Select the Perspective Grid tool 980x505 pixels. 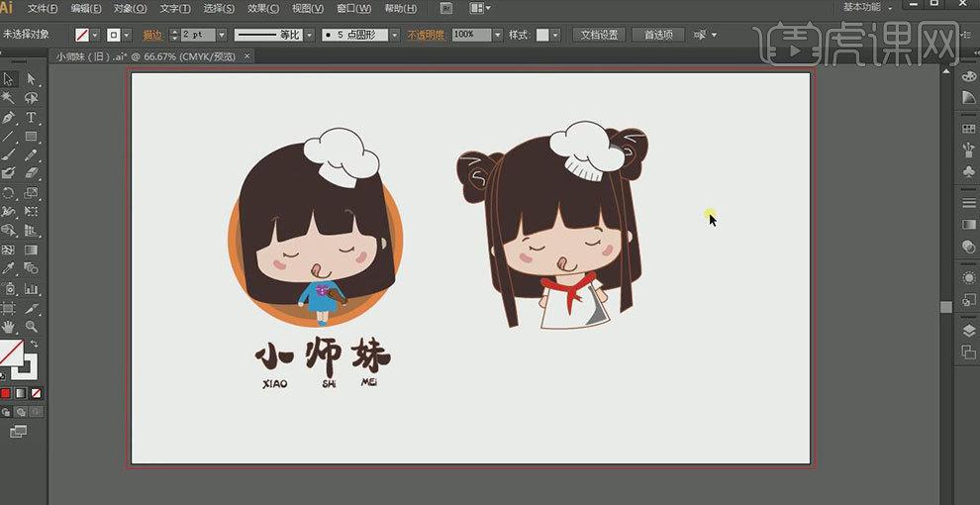point(31,231)
